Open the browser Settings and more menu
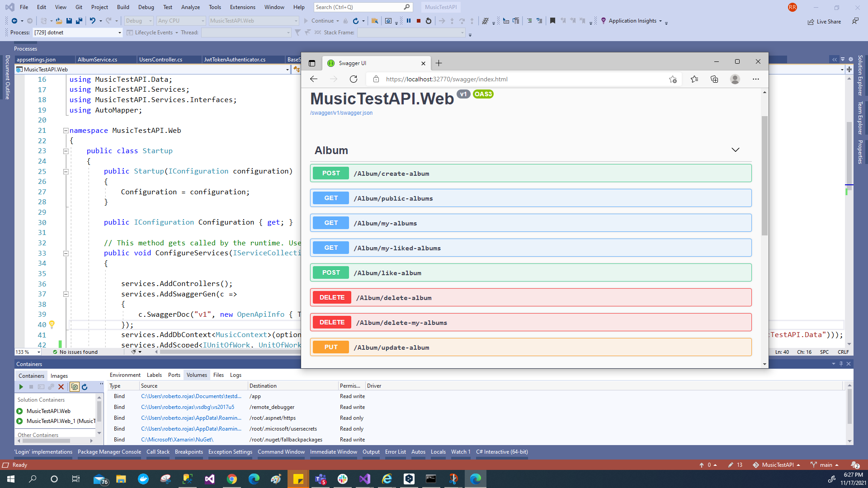 [x=756, y=79]
